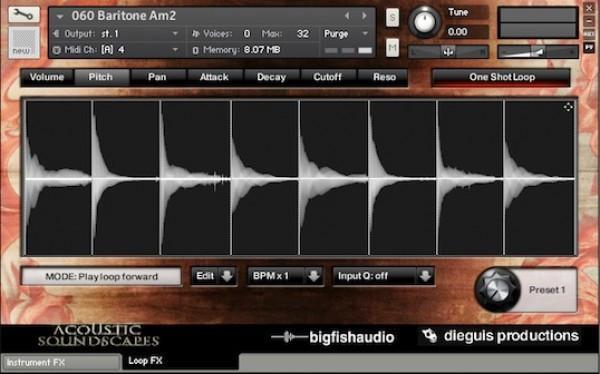Close the instrument with the X button
The width and height of the screenshot is (600, 374).
click(589, 8)
